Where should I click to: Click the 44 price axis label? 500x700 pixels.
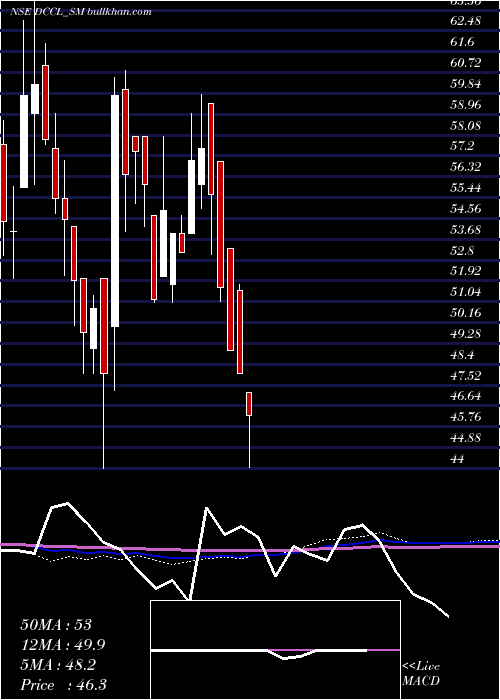(x=458, y=458)
